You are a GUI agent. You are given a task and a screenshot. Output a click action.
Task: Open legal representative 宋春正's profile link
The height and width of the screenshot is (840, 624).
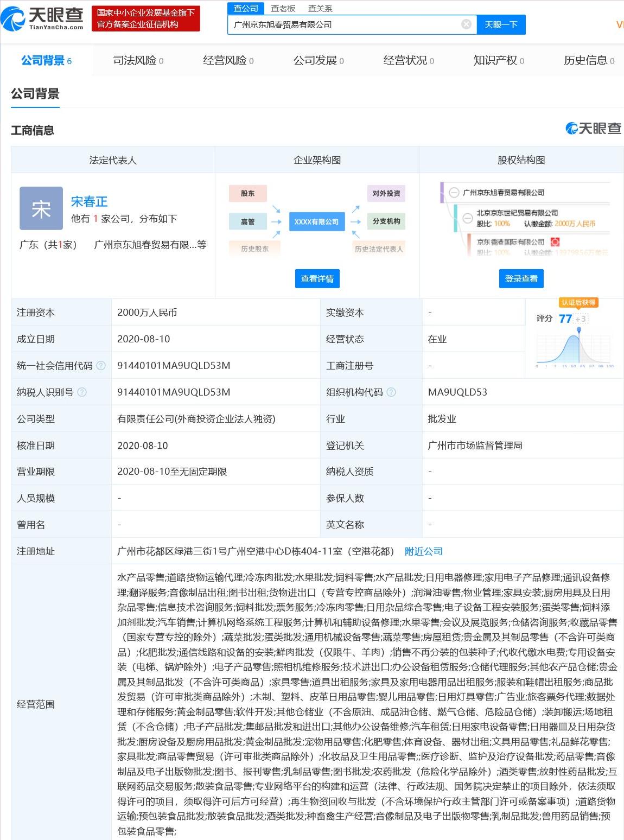click(x=89, y=202)
